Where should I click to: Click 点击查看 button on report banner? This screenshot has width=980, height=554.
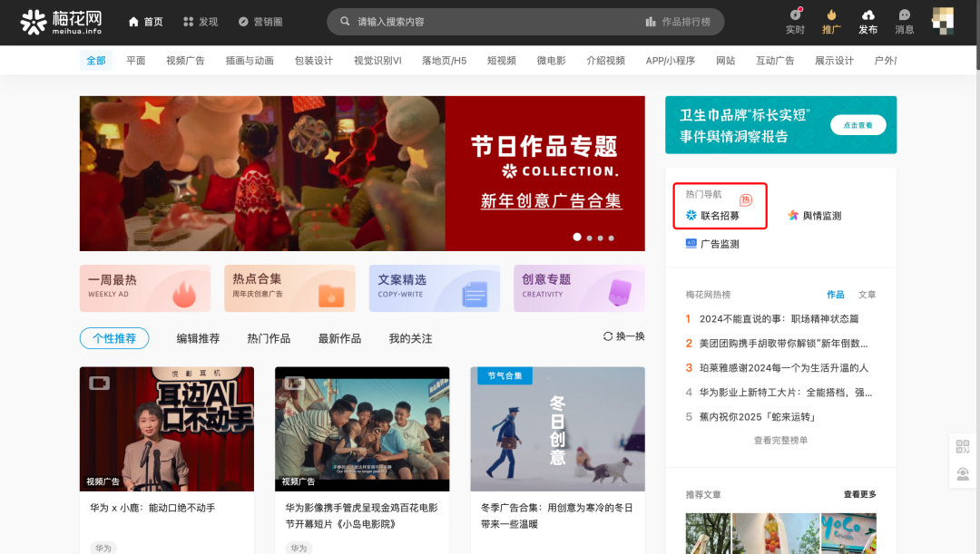click(x=857, y=125)
